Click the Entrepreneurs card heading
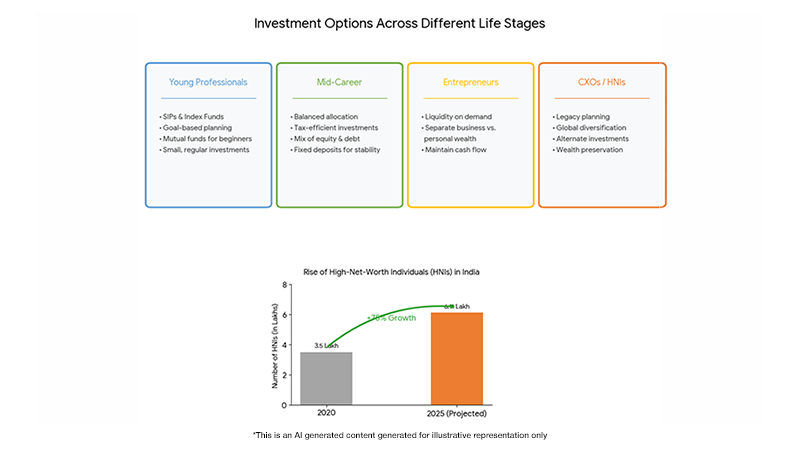Screen dimensions: 800x450 [471, 82]
